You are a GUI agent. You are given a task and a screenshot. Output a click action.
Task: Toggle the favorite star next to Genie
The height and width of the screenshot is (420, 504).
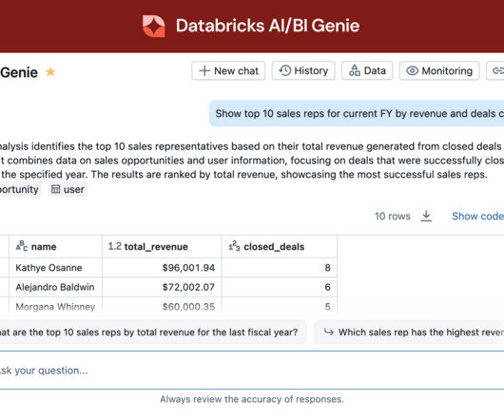50,71
